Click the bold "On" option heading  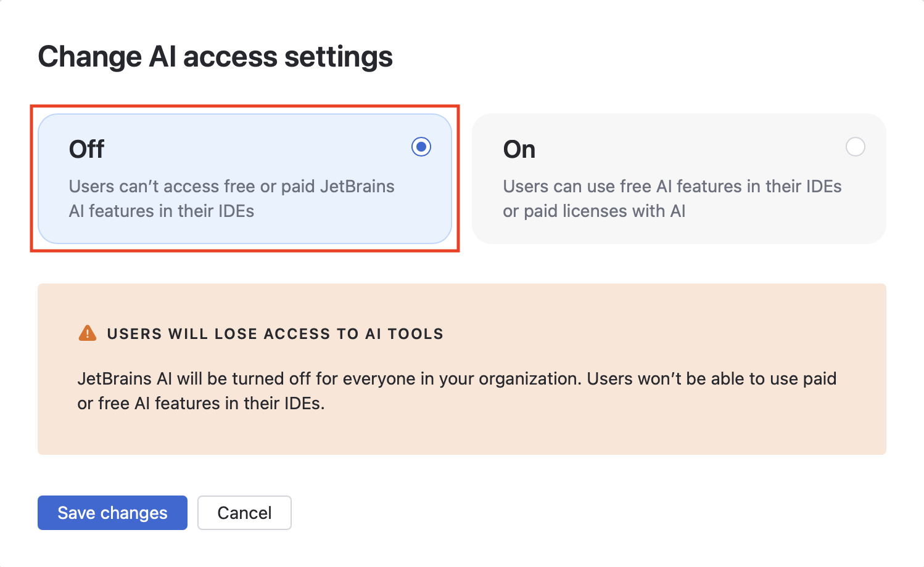[x=519, y=149]
